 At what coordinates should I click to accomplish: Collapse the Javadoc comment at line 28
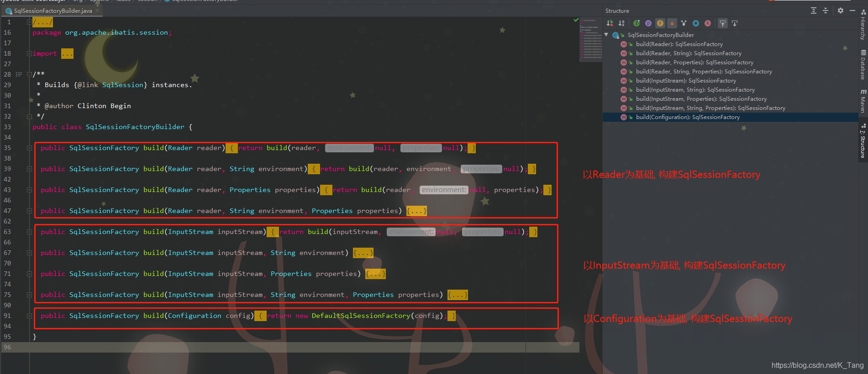(x=29, y=74)
